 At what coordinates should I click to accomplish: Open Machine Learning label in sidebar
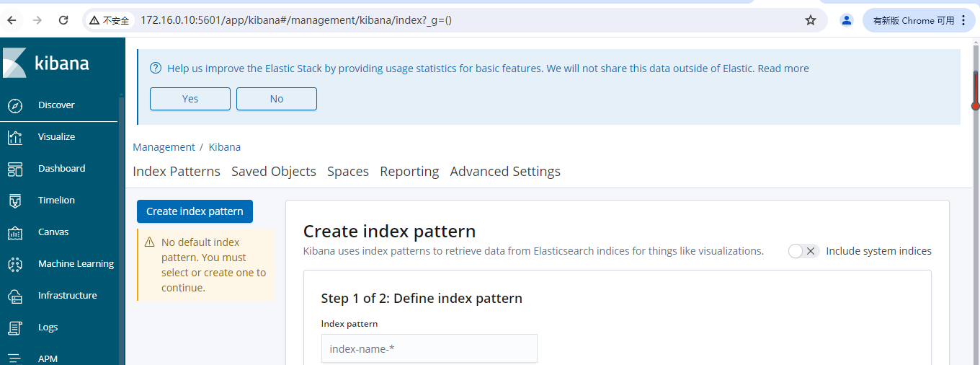(76, 264)
